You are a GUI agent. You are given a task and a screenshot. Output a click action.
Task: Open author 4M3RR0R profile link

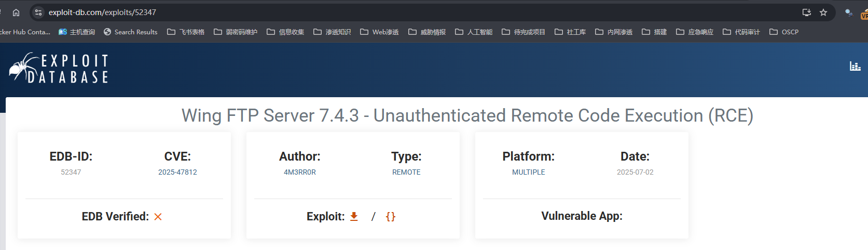pyautogui.click(x=300, y=172)
